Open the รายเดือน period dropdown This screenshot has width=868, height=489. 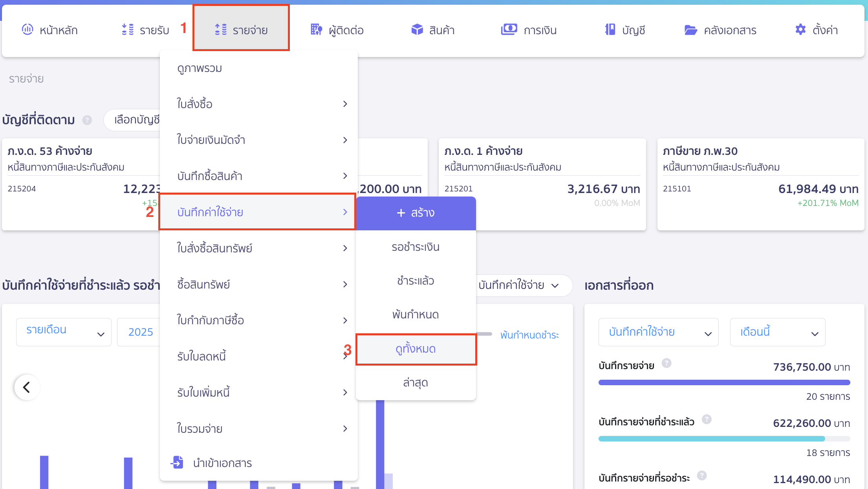[64, 332]
